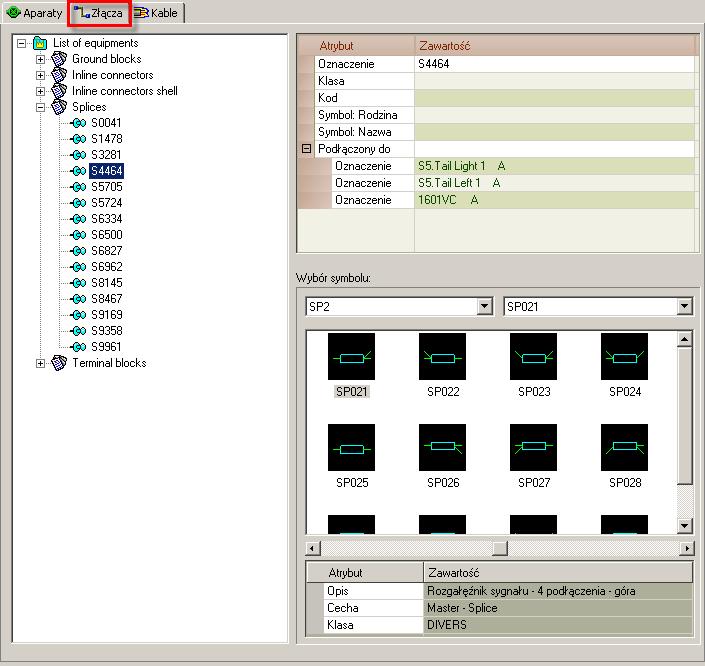Click the symbol list scroll up arrow
The image size is (705, 666).
pyautogui.click(x=684, y=340)
